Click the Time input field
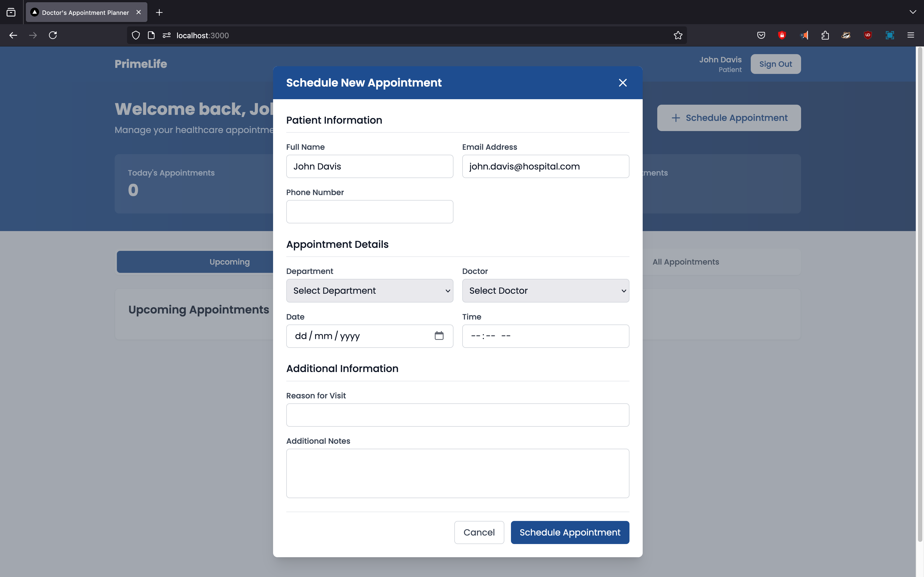 (x=545, y=336)
